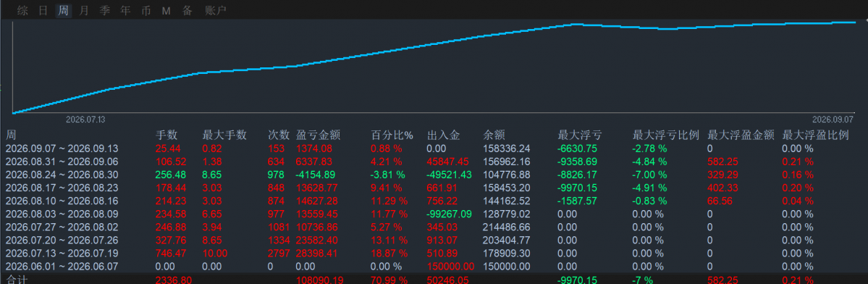This screenshot has width=868, height=284.
Task: Click chart end date 2026.09.07
Action: 833,120
